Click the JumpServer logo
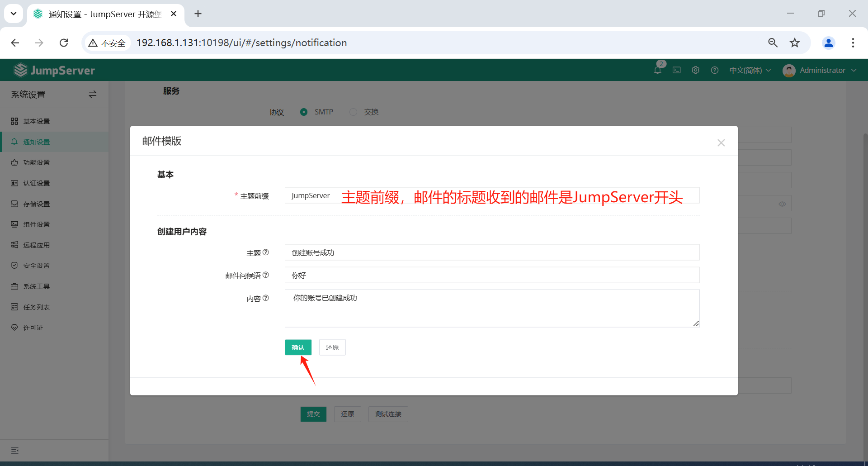 (54, 70)
